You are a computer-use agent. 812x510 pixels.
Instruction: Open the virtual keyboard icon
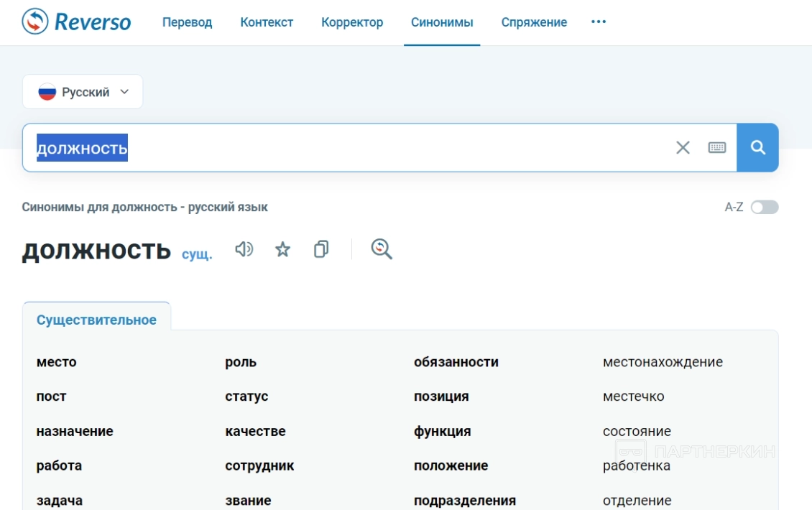coord(716,147)
